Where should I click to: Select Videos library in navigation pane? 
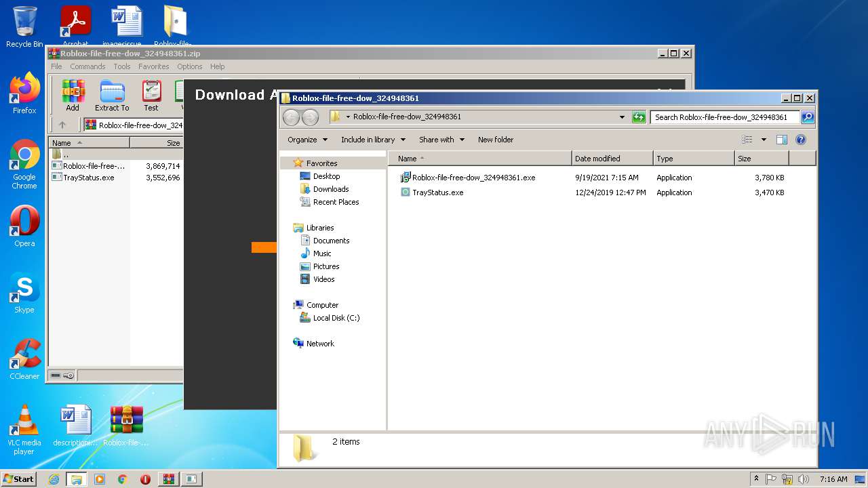tap(323, 279)
